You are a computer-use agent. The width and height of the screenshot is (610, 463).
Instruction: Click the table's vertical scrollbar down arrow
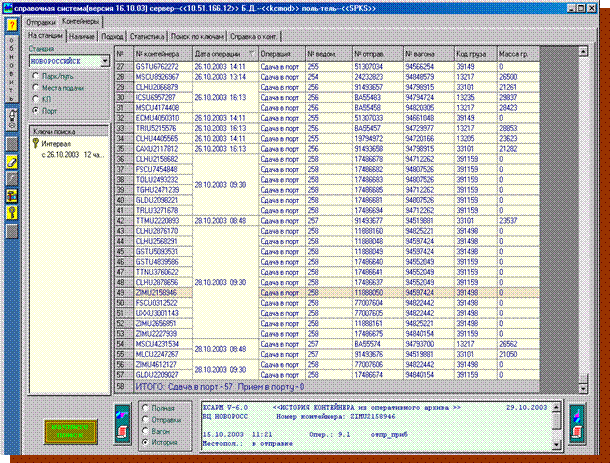click(x=583, y=388)
